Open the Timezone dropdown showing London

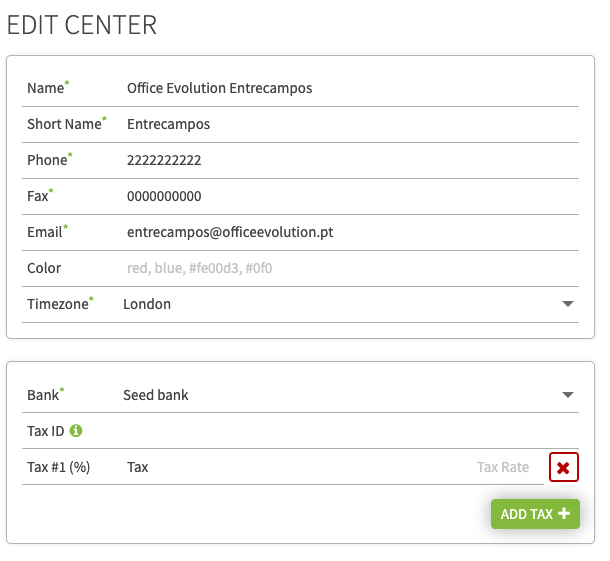point(349,304)
